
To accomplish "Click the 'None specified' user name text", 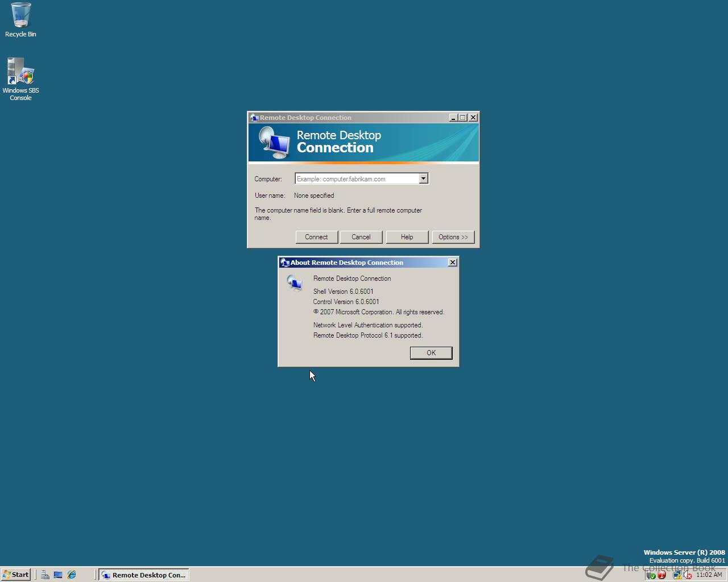I will click(x=314, y=196).
